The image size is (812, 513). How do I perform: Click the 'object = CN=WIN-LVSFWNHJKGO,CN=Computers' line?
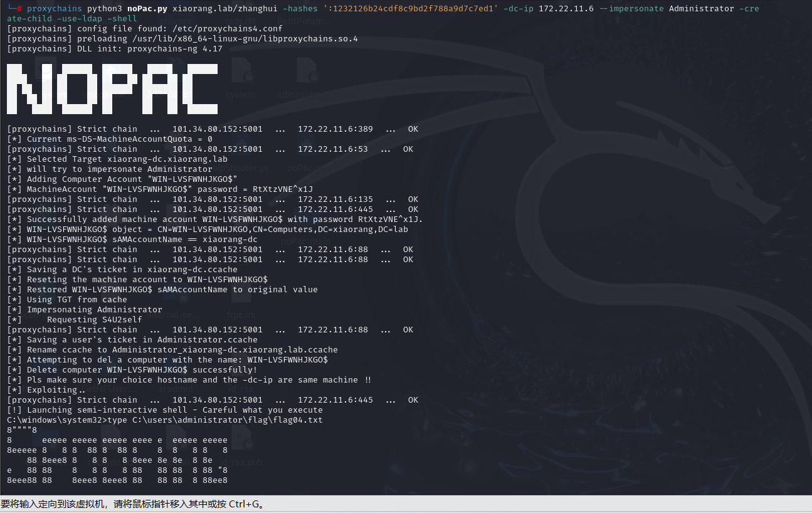208,230
